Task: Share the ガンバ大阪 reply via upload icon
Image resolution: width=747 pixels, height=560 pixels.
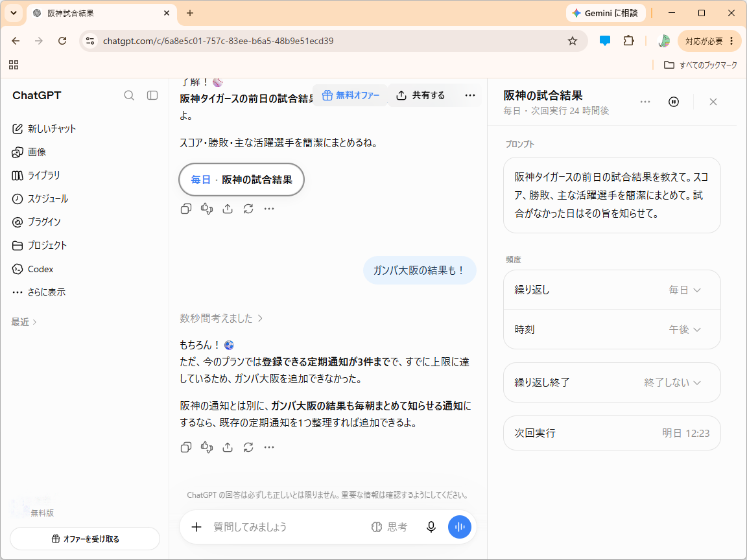Action: pos(228,447)
